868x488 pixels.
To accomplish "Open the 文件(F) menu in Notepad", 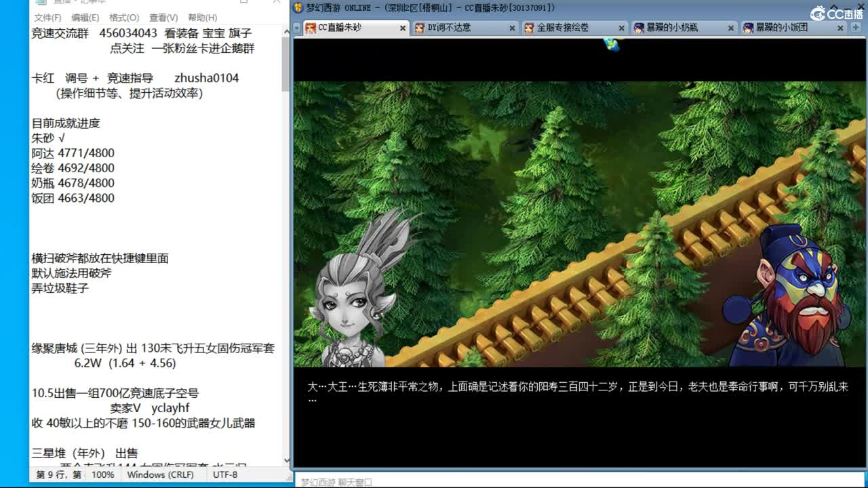I will (47, 18).
